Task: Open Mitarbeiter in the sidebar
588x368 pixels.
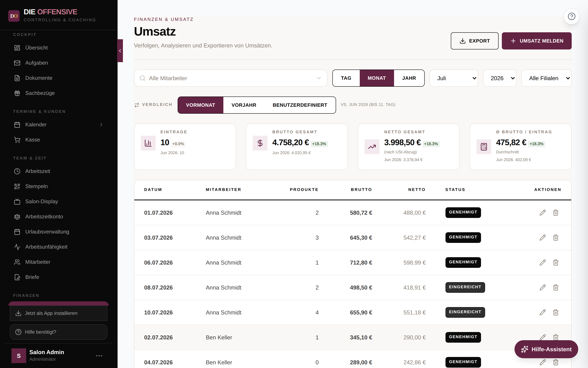Action: click(59, 262)
